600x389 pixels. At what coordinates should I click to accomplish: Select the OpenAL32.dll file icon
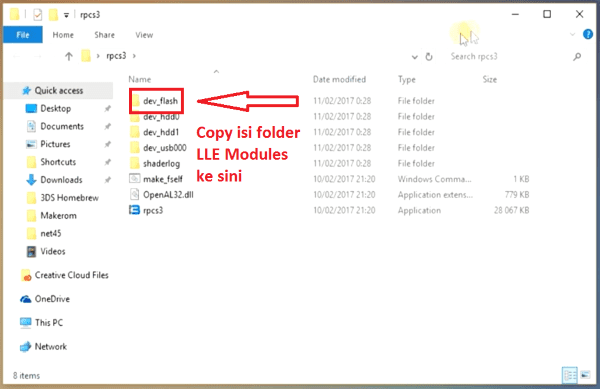(134, 194)
